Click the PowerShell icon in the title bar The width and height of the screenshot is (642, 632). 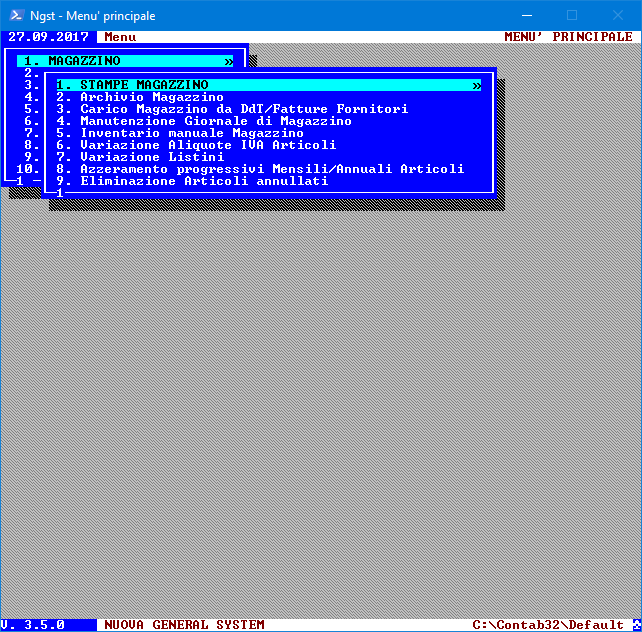pyautogui.click(x=16, y=15)
